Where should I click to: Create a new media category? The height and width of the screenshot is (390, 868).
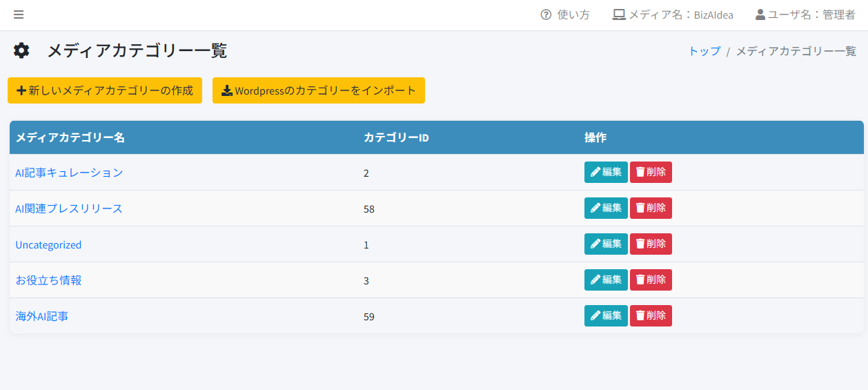coord(105,90)
